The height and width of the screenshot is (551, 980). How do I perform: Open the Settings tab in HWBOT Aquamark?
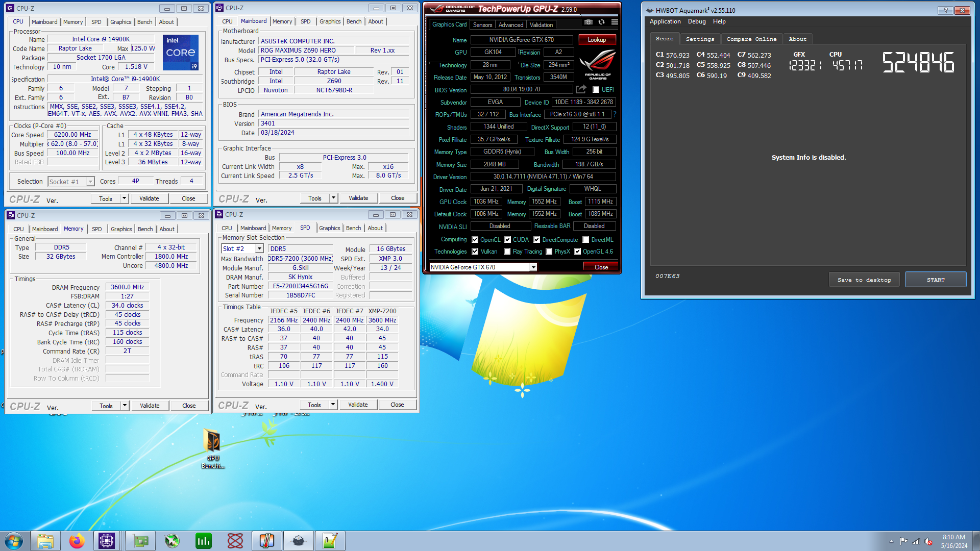[700, 39]
